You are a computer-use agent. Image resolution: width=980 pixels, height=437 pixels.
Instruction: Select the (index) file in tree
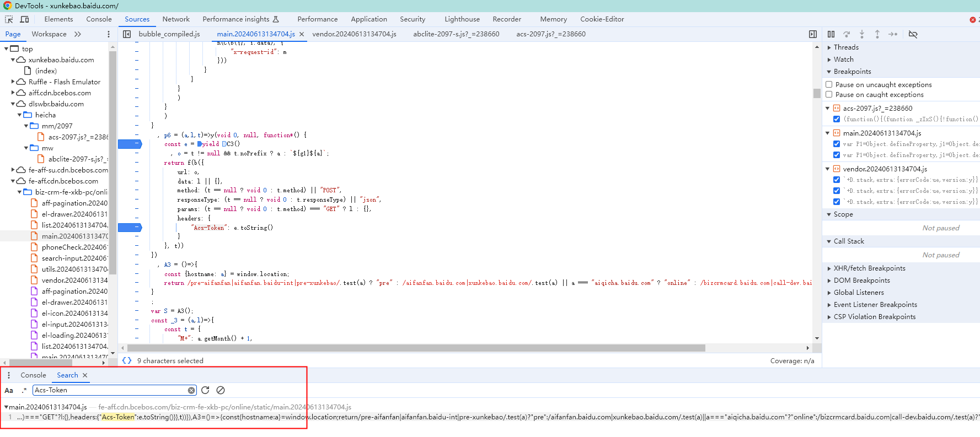coord(46,71)
